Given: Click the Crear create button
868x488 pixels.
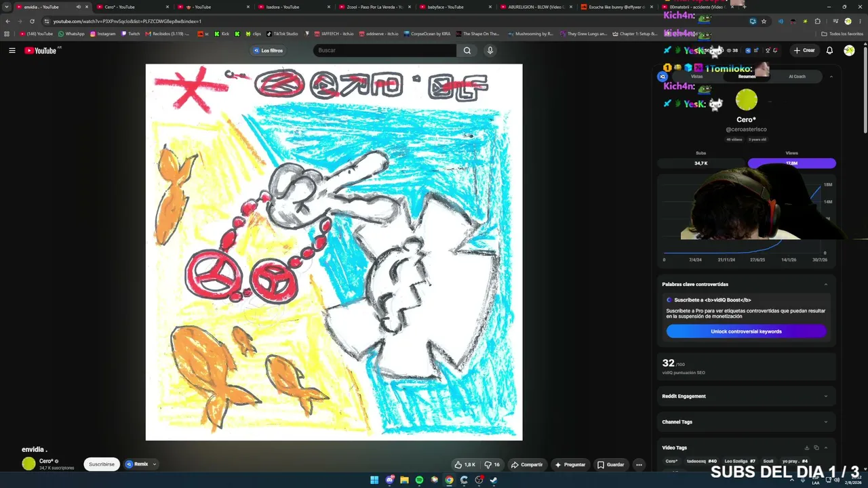Looking at the screenshot, I should click(x=804, y=50).
